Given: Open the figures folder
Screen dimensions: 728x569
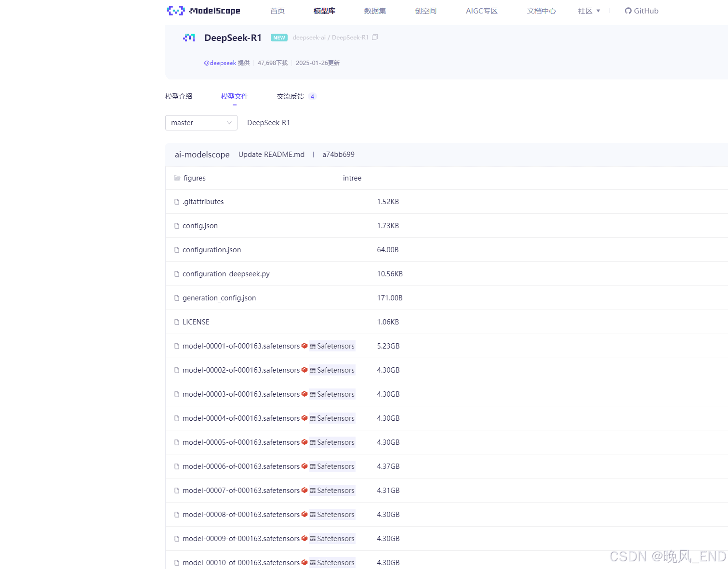Looking at the screenshot, I should tap(195, 178).
